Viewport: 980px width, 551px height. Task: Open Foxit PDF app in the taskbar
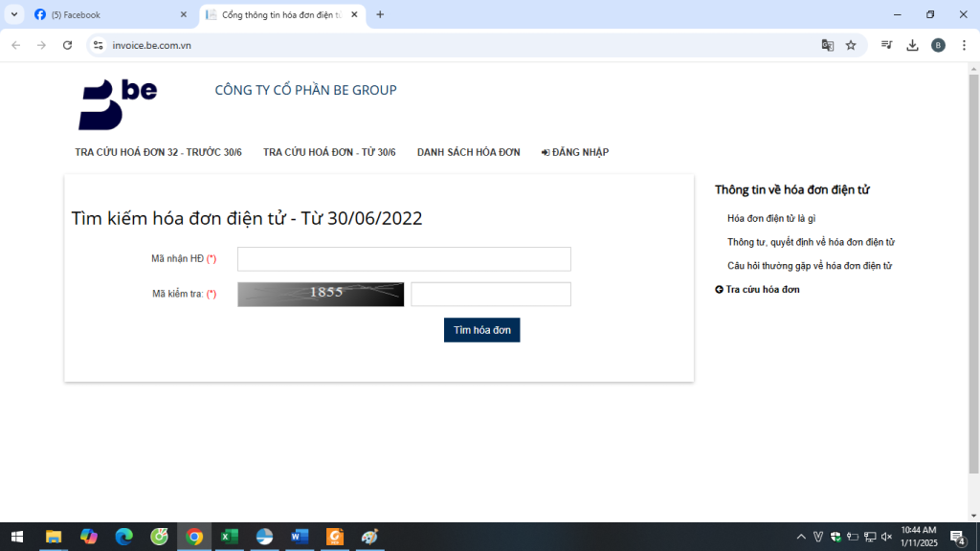[335, 537]
